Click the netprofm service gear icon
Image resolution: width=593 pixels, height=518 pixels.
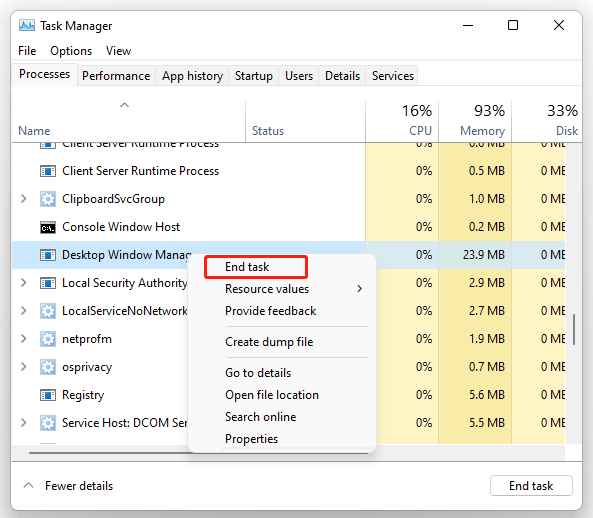48,339
